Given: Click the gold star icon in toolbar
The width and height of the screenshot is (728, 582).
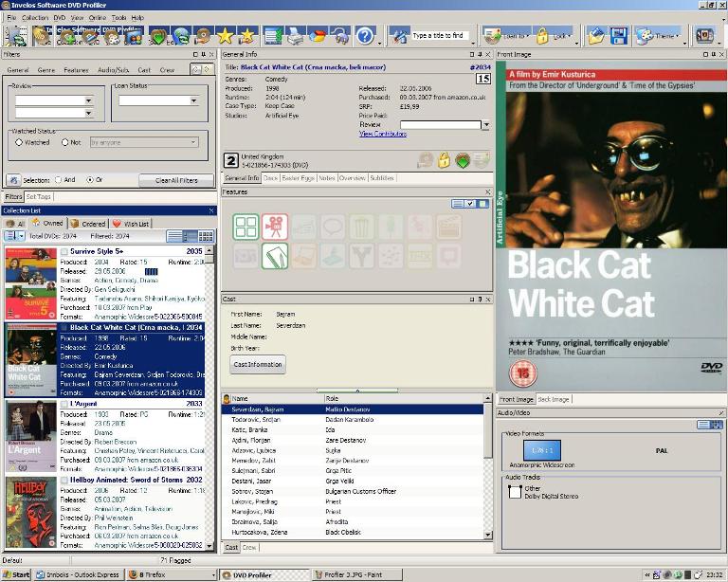Looking at the screenshot, I should pyautogui.click(x=226, y=36).
